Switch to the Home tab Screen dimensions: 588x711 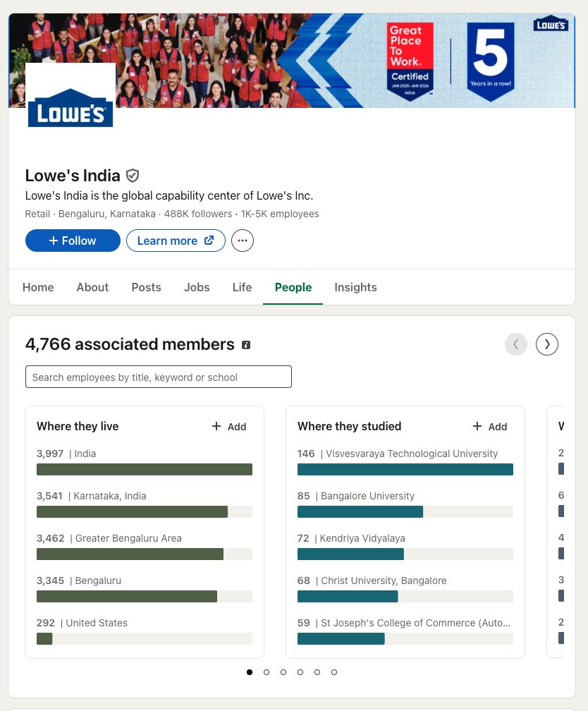38,287
